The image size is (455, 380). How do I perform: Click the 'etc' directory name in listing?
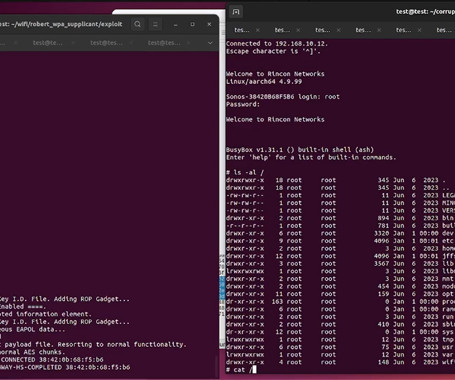(448, 241)
